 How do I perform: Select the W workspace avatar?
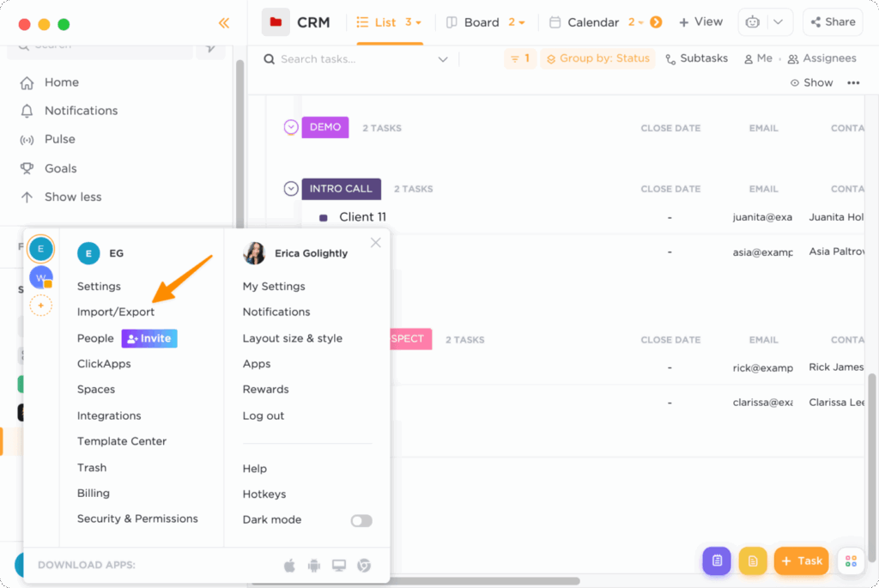point(41,277)
